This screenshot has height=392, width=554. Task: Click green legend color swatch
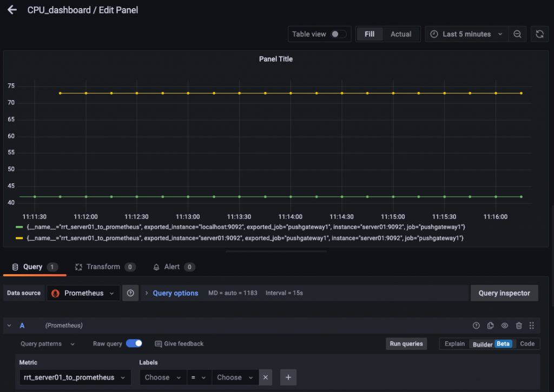(19, 227)
